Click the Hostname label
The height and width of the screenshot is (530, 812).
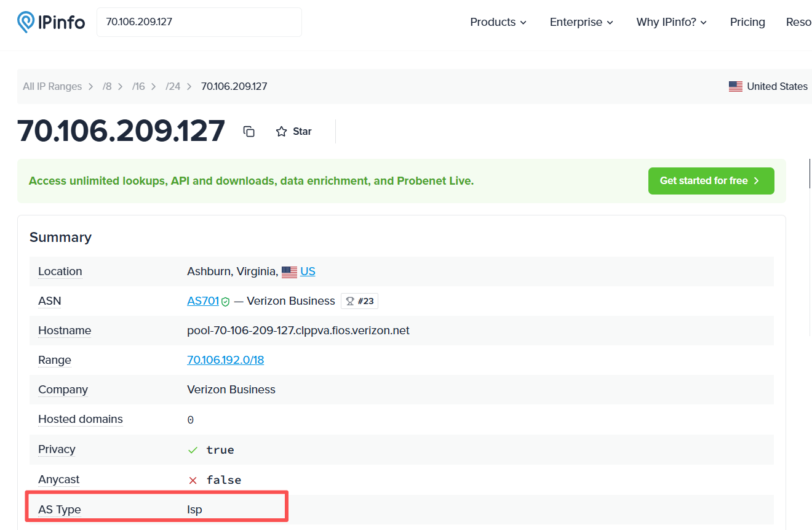tap(65, 331)
